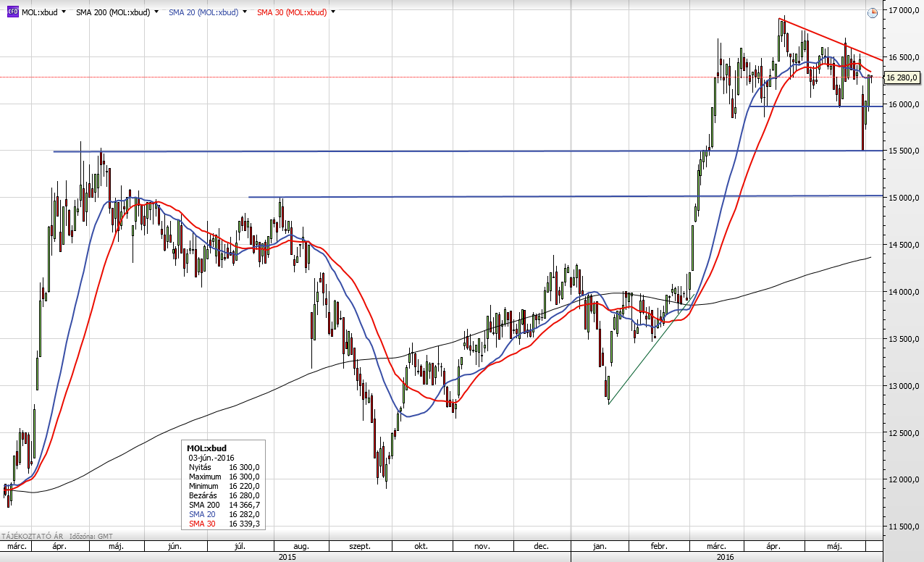Image resolution: width=924 pixels, height=562 pixels.
Task: Select the horizontal support line at 15 500
Action: (434, 151)
